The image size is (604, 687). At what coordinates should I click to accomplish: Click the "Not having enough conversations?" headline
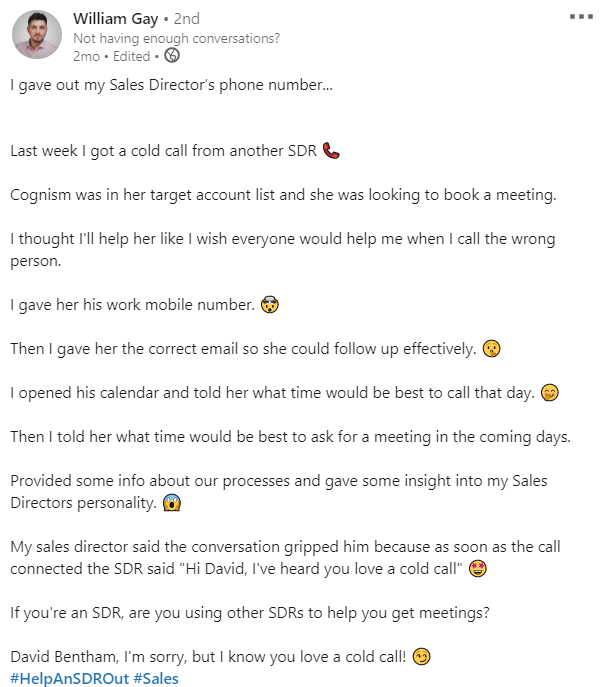click(x=177, y=38)
